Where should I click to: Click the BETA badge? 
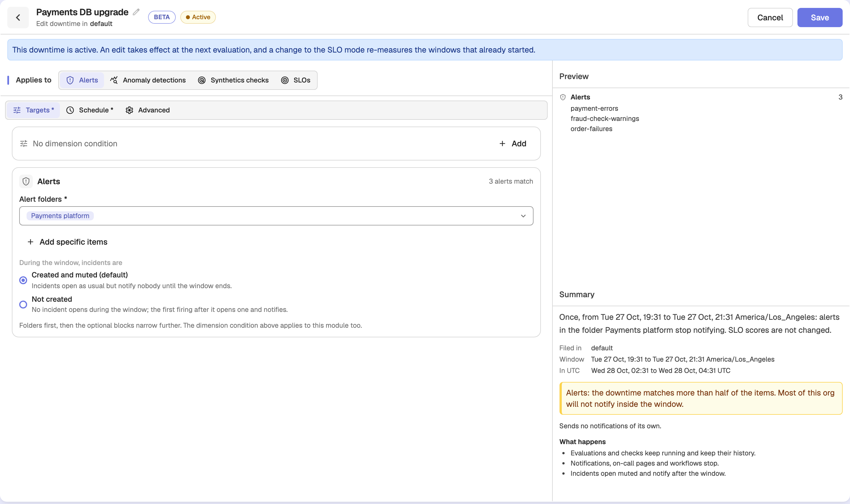[x=162, y=17]
